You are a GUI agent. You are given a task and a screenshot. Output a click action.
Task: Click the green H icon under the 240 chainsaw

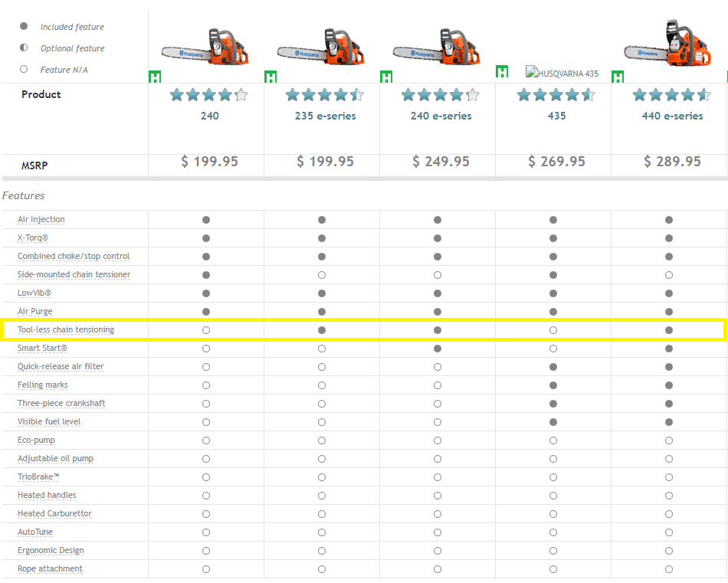click(155, 77)
